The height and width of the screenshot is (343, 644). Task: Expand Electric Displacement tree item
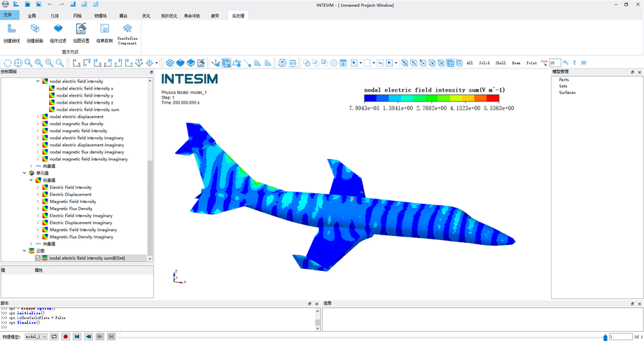[x=38, y=195]
